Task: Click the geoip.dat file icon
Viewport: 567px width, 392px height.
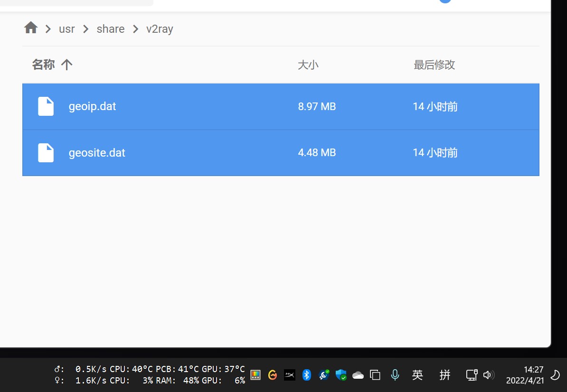Action: 46,106
